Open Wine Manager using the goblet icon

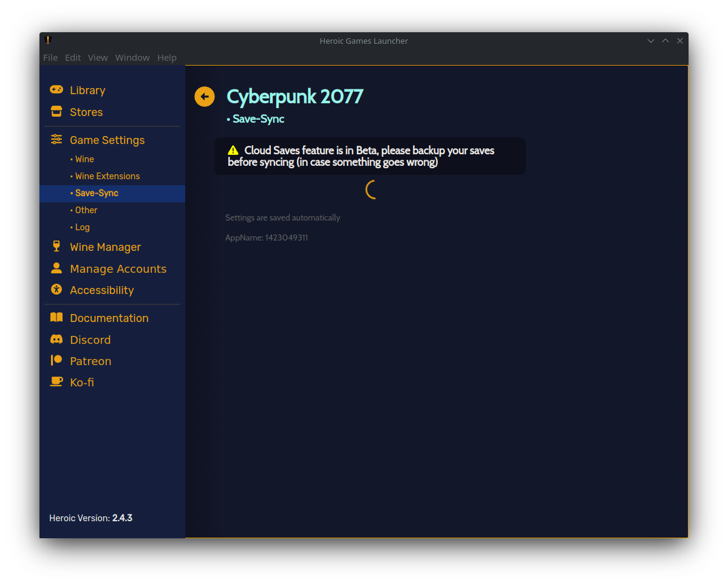tap(56, 246)
